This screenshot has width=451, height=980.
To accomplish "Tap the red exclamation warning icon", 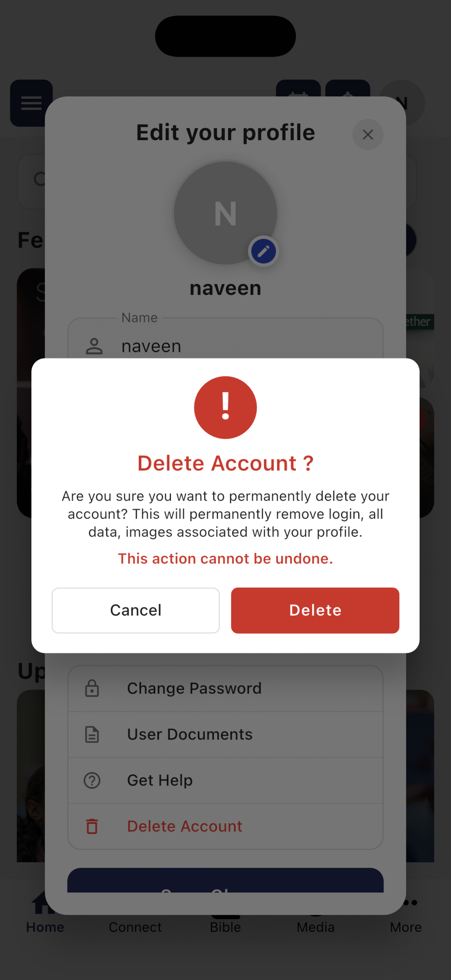I will point(225,407).
